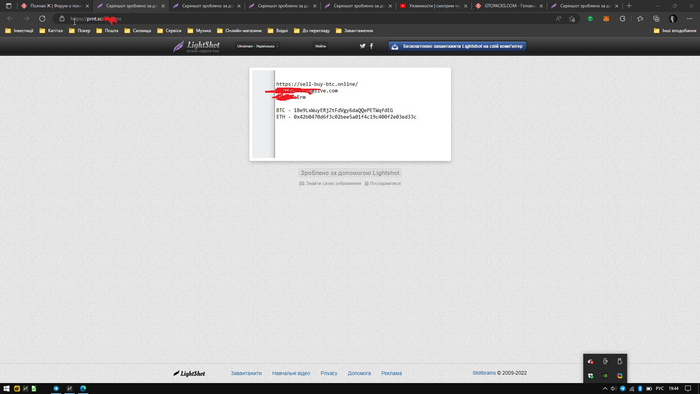This screenshot has height=394, width=700.
Task: Open the Сервіси bookmarks folder
Action: click(x=169, y=31)
